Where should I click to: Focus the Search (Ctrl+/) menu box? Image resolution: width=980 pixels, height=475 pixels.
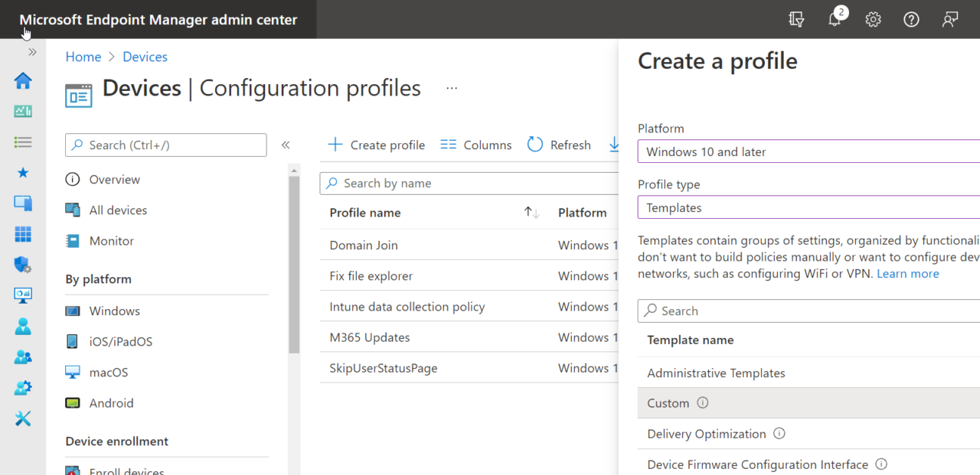(x=166, y=145)
